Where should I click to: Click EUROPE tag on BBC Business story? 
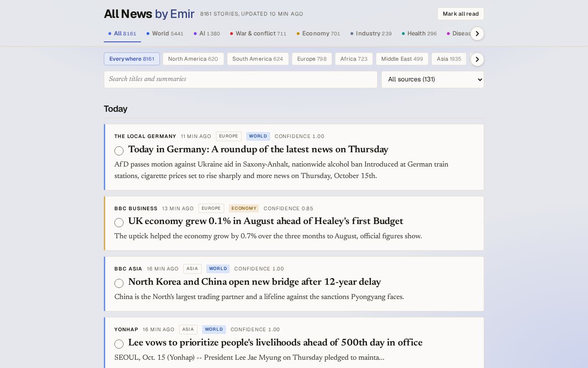pos(211,208)
